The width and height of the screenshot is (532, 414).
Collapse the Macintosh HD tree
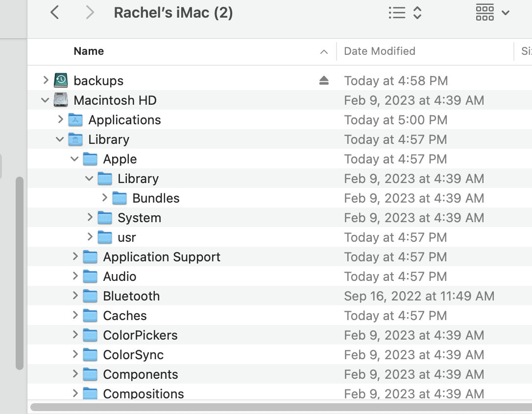point(45,100)
